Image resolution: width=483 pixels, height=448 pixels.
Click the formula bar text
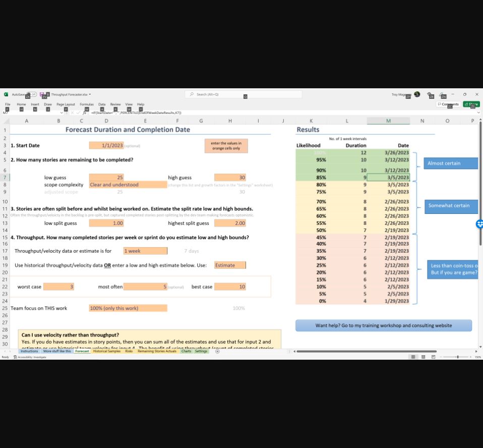136,113
